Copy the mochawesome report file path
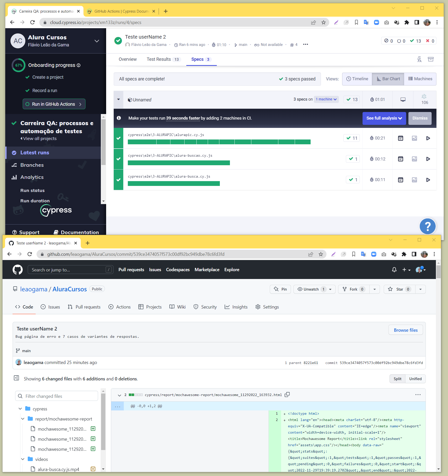 (287, 395)
